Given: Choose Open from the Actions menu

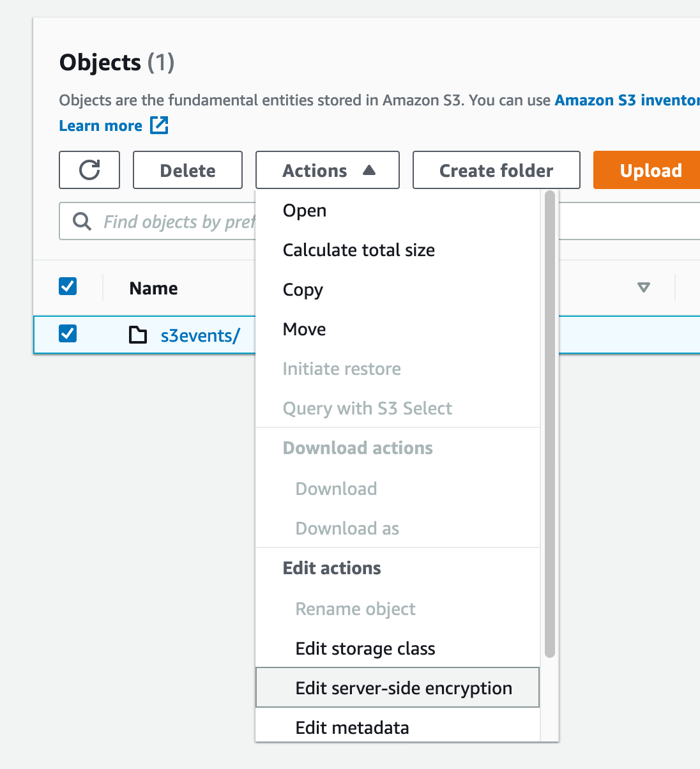Looking at the screenshot, I should [x=305, y=211].
